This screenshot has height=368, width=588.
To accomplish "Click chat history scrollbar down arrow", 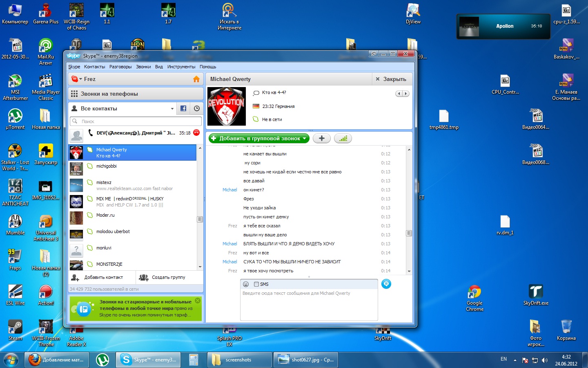I will coord(409,271).
